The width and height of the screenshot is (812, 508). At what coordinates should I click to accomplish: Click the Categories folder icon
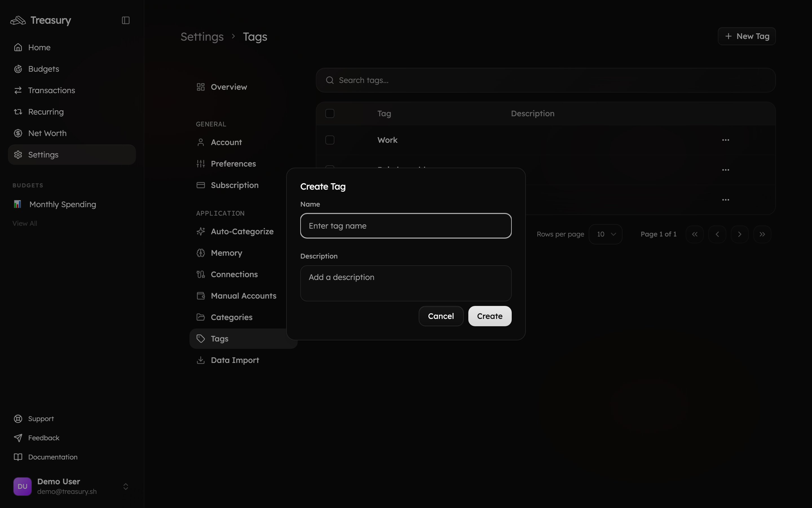[x=201, y=317]
